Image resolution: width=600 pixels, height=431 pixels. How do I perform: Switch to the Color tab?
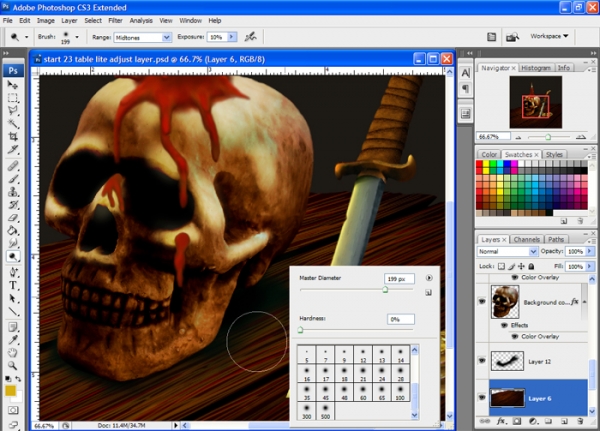489,154
